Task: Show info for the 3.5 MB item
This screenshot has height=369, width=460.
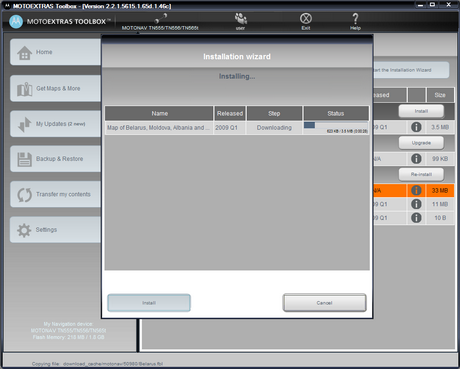Action: point(416,127)
